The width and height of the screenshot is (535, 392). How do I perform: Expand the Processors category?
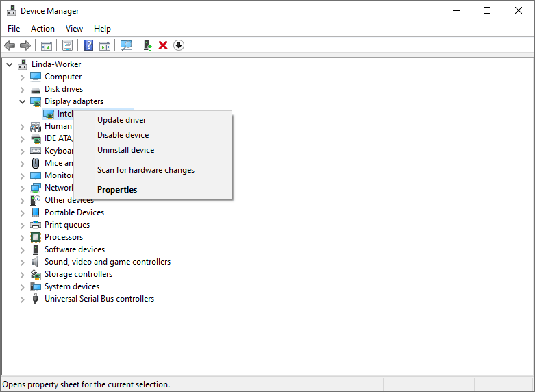pos(22,237)
